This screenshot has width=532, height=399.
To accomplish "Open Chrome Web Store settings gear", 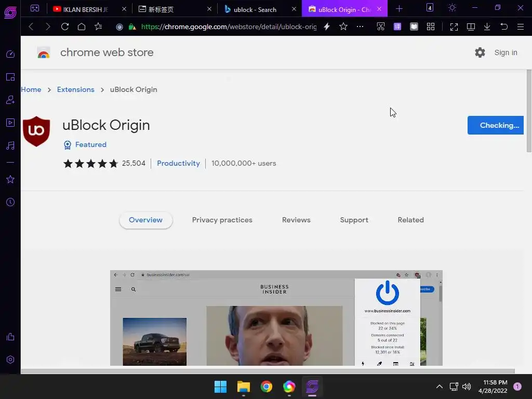I will pyautogui.click(x=480, y=52).
